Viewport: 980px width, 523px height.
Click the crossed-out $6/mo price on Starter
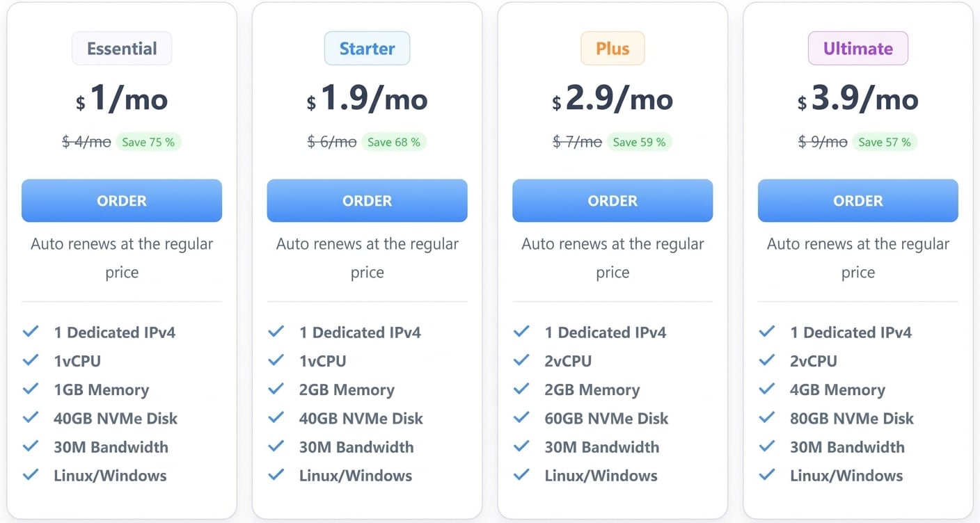(x=331, y=141)
